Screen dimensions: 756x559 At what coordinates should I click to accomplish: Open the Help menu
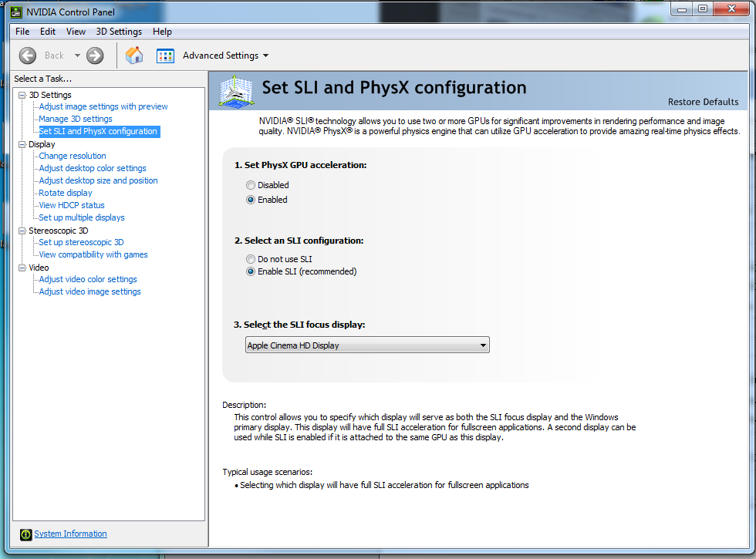[162, 32]
